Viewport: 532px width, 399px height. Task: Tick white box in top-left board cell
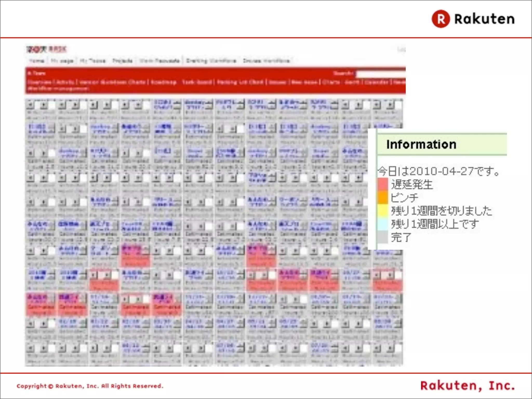tap(52, 105)
